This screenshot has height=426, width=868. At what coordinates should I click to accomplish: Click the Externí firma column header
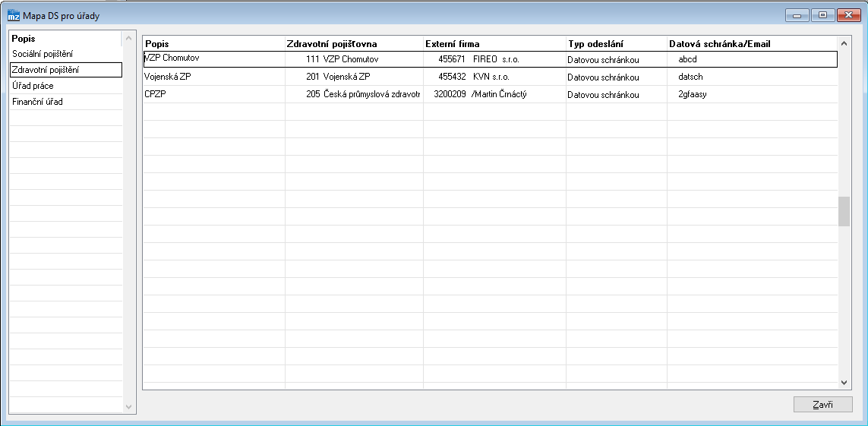click(453, 44)
